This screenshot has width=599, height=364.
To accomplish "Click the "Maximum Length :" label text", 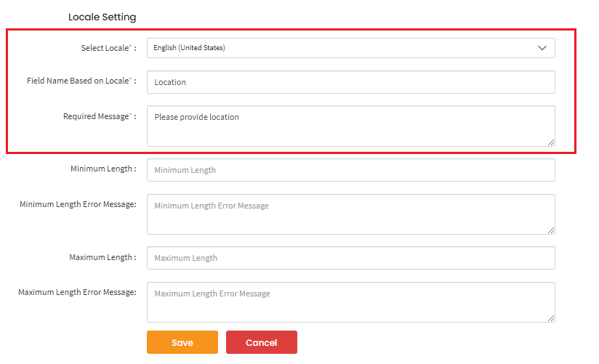I will 102,257.
